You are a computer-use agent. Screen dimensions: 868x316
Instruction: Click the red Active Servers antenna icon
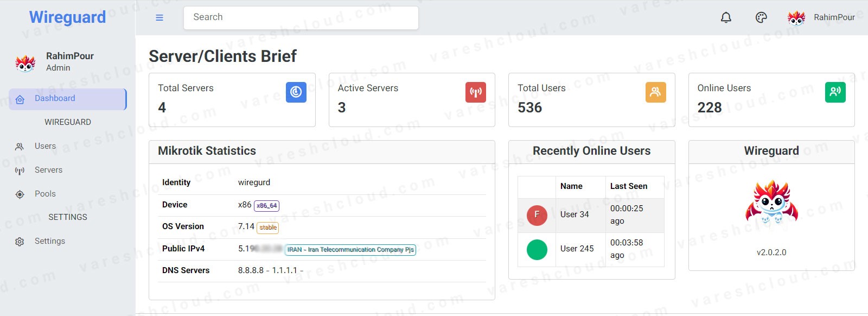coord(476,92)
